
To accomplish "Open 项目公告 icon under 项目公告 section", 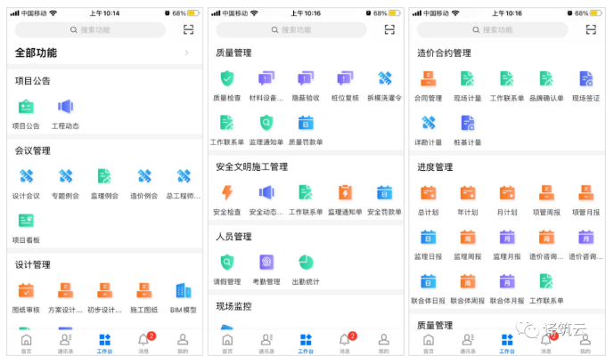I will coord(26,106).
